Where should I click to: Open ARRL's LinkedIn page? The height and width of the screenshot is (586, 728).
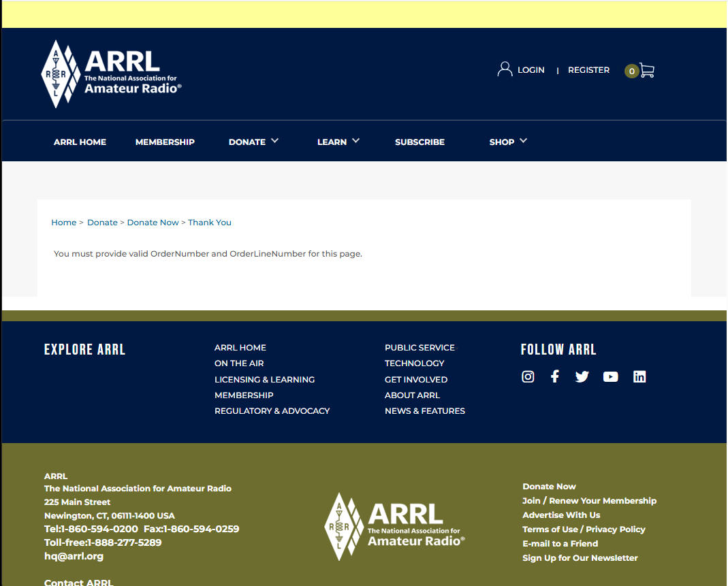(x=639, y=376)
